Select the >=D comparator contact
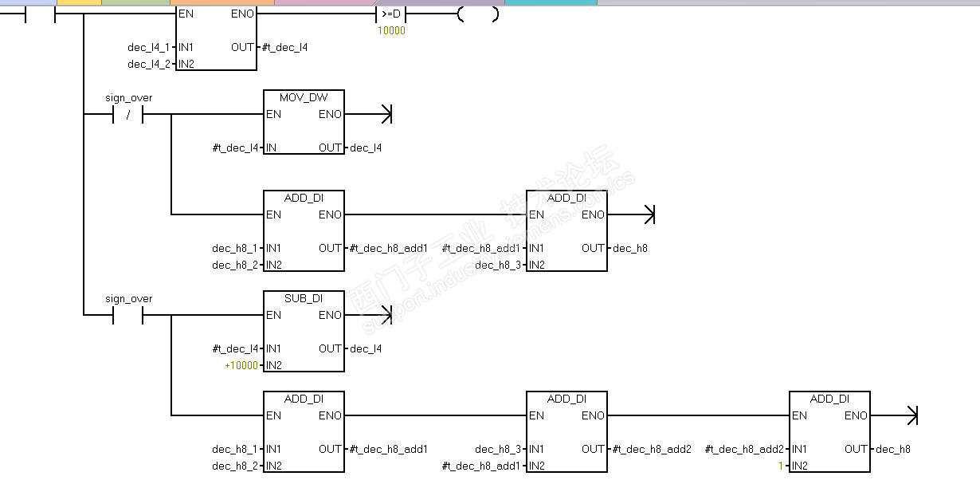980x480 pixels. pyautogui.click(x=391, y=14)
